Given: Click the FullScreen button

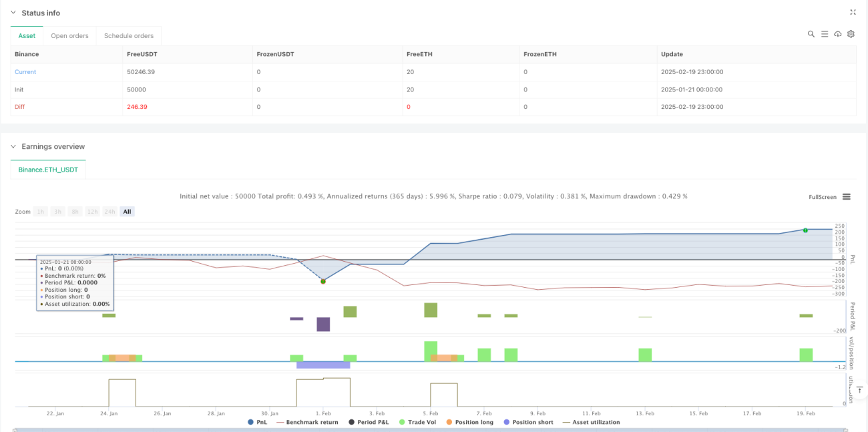Looking at the screenshot, I should (822, 197).
